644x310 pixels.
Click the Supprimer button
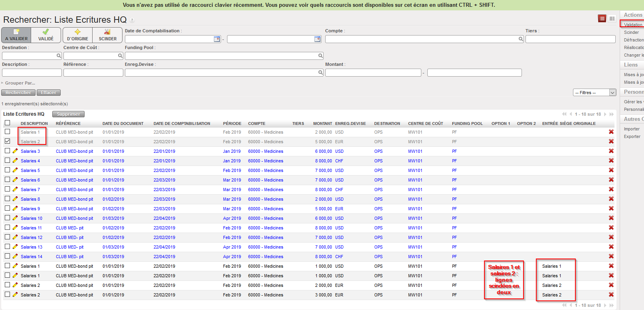pos(68,114)
